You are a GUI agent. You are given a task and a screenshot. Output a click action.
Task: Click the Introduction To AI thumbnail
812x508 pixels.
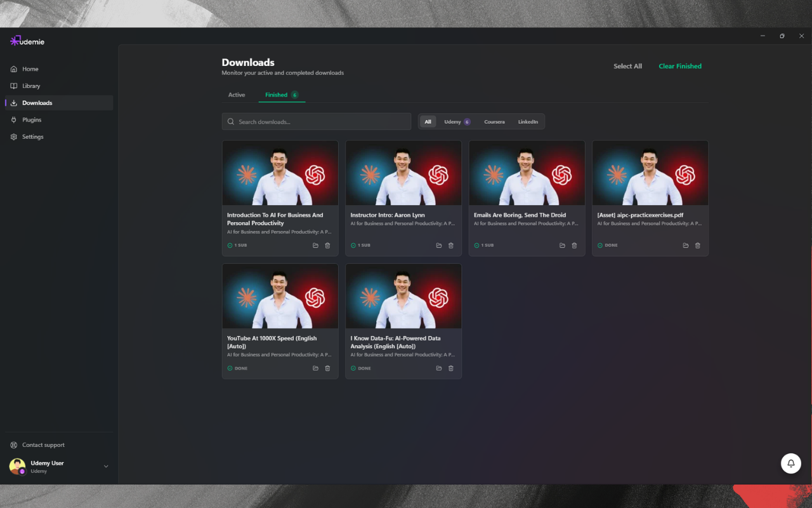tap(280, 173)
